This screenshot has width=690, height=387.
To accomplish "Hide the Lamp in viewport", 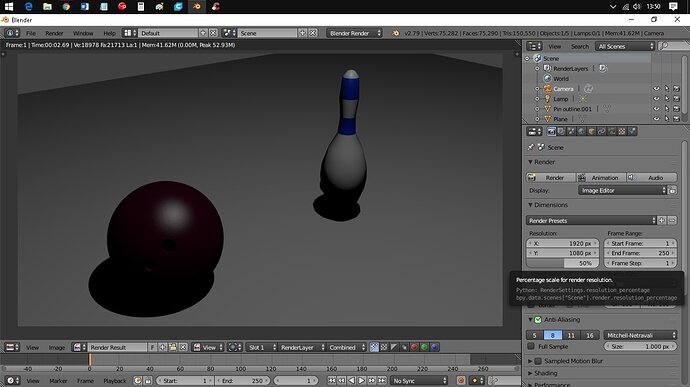I will 657,99.
